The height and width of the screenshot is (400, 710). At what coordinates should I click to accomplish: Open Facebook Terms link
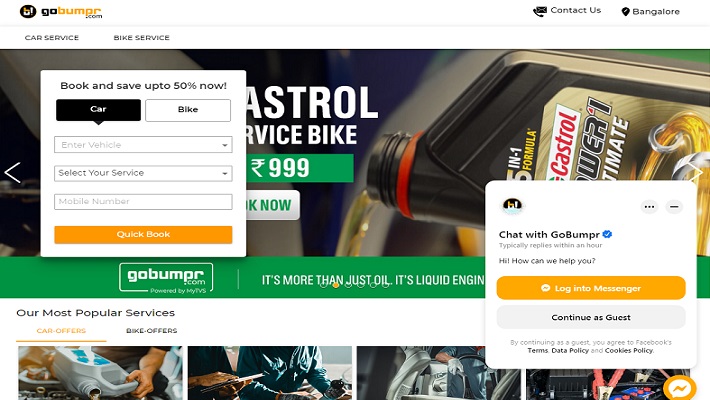tap(537, 351)
